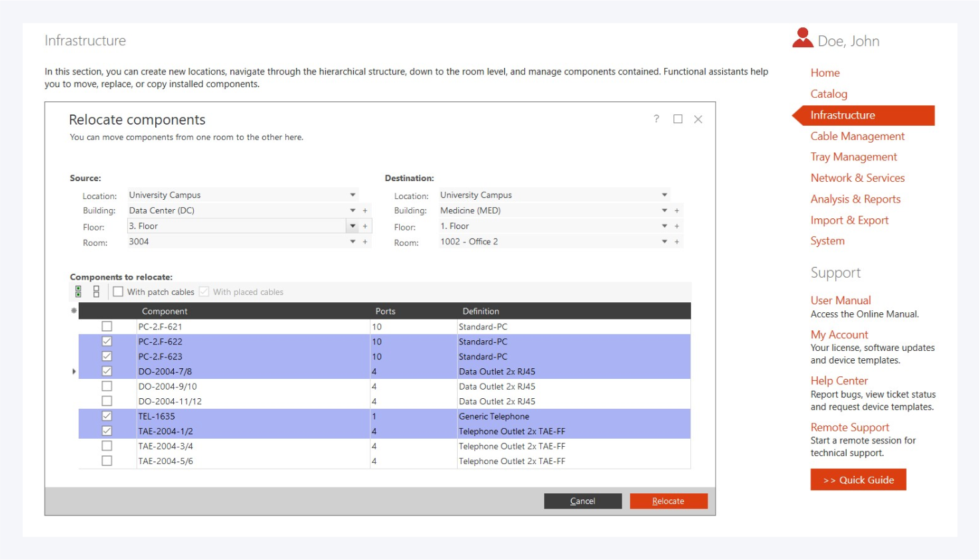Sort by the Ports column header

(x=385, y=311)
